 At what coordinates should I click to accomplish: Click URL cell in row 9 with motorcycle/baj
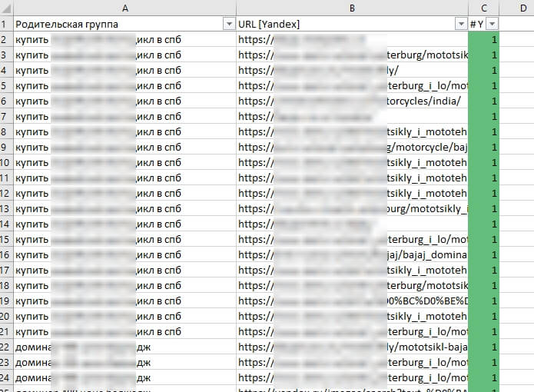pyautogui.click(x=352, y=147)
